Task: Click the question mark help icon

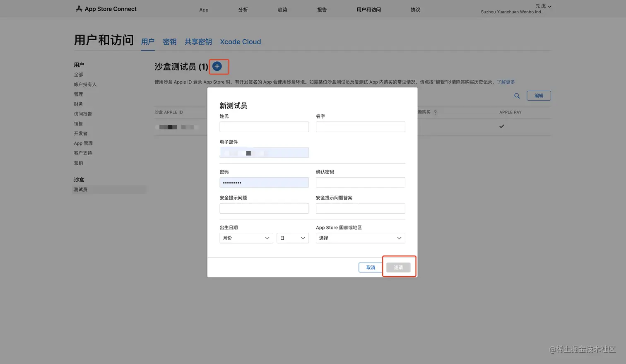Action: coord(435,112)
